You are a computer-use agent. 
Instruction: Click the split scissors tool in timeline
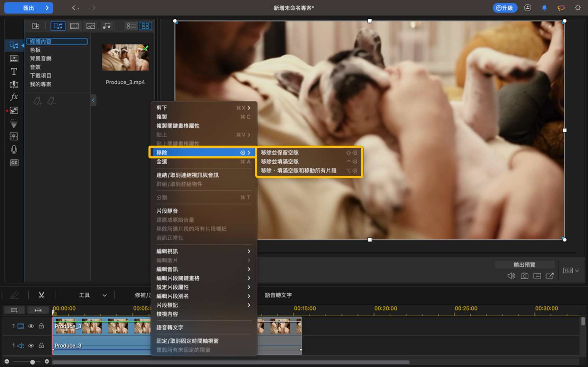tap(42, 295)
